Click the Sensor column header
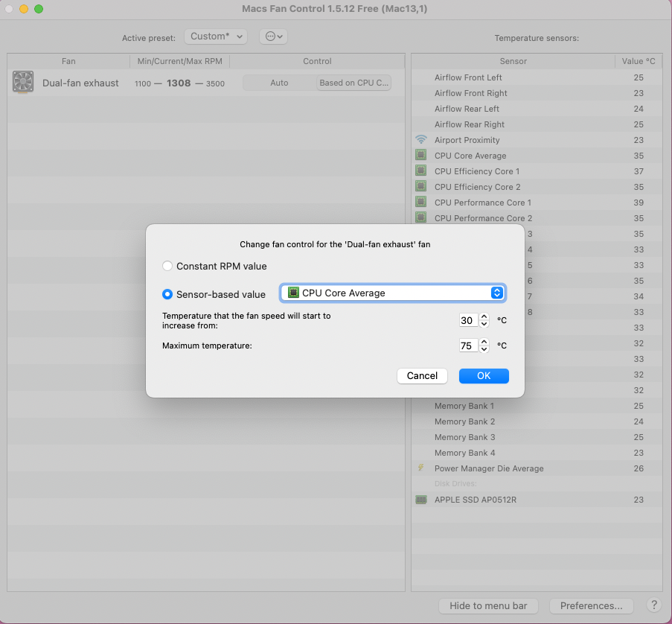 coord(513,61)
